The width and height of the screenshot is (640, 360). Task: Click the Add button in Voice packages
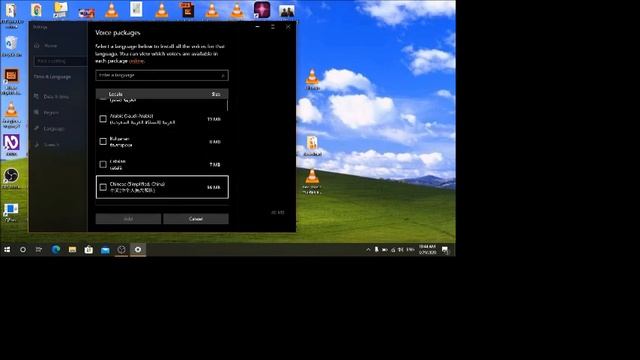(128, 219)
